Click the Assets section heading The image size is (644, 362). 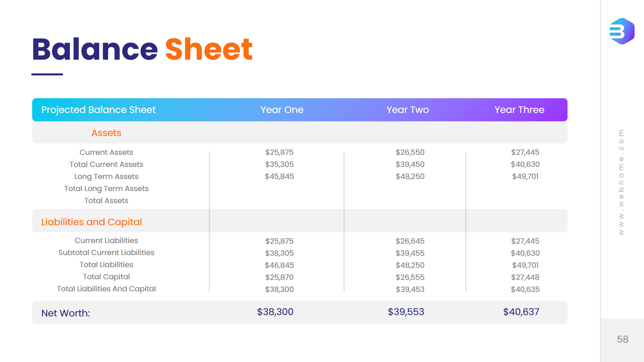pyautogui.click(x=106, y=133)
